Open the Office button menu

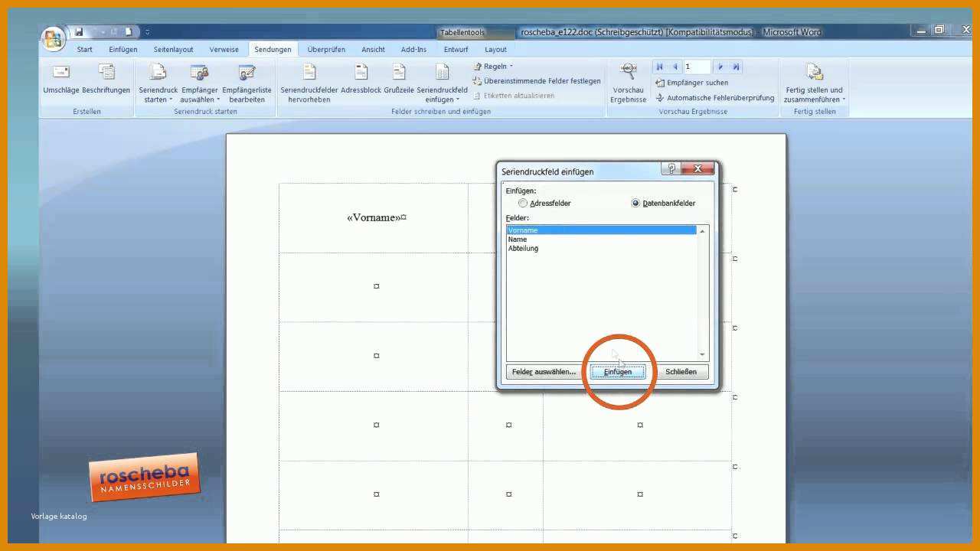(54, 39)
